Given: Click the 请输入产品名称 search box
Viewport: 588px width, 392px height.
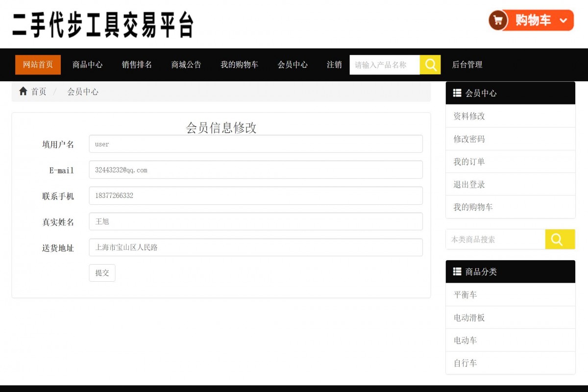Looking at the screenshot, I should (385, 65).
